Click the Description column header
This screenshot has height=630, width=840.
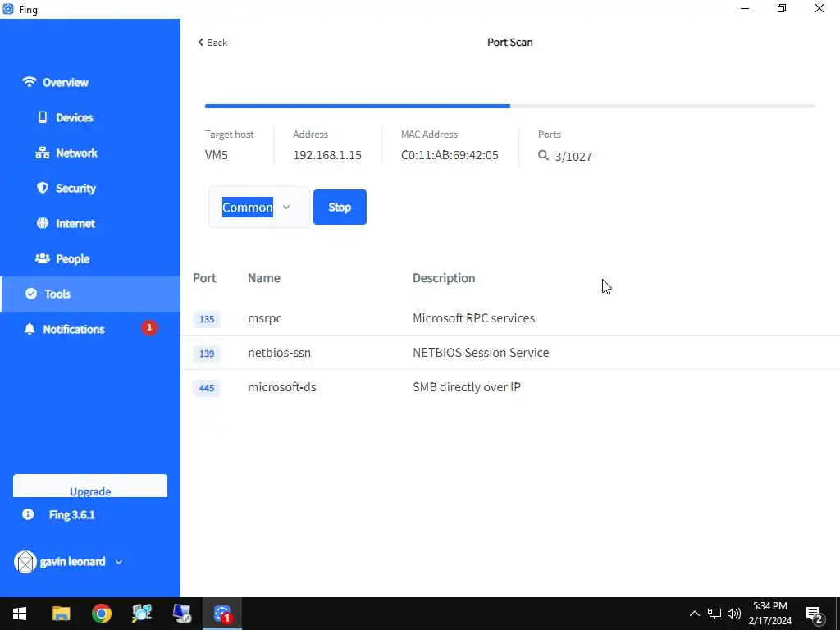pyautogui.click(x=444, y=278)
